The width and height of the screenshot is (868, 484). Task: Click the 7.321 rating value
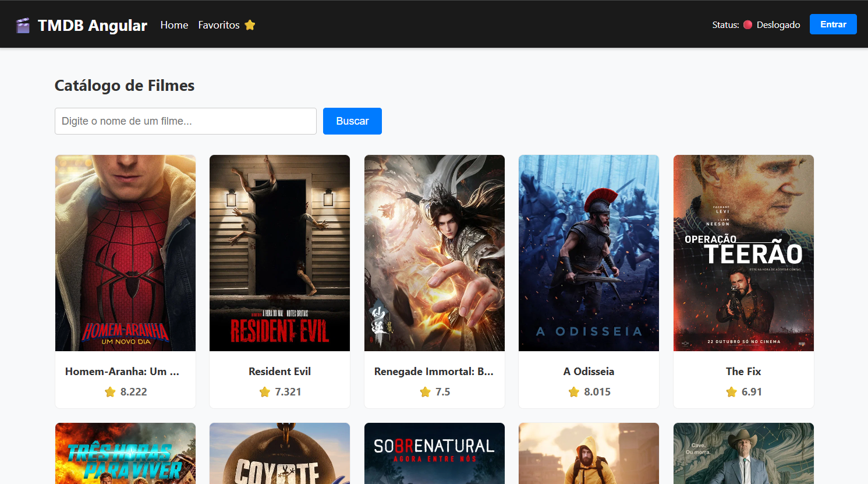(288, 392)
